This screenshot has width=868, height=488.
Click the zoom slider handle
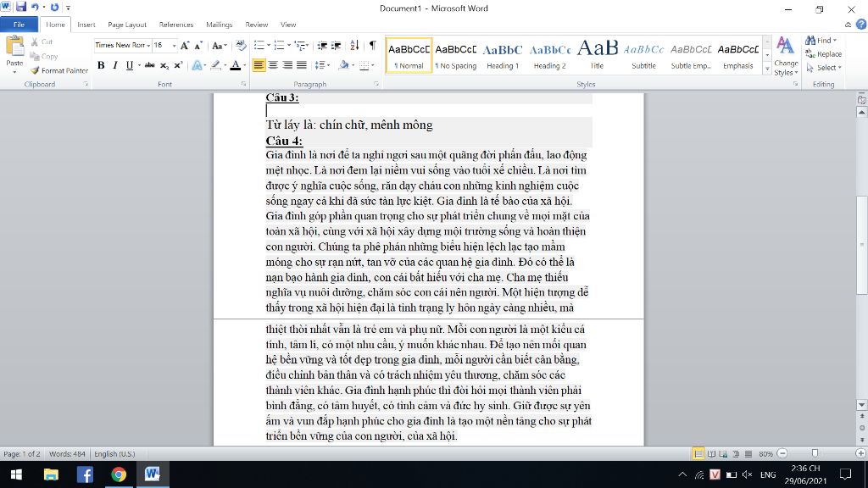coord(815,454)
